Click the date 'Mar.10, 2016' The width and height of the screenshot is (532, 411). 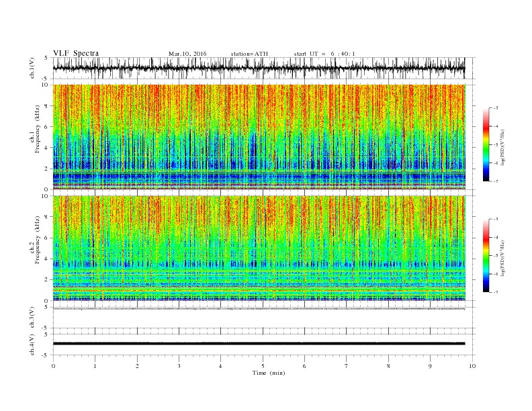point(187,54)
